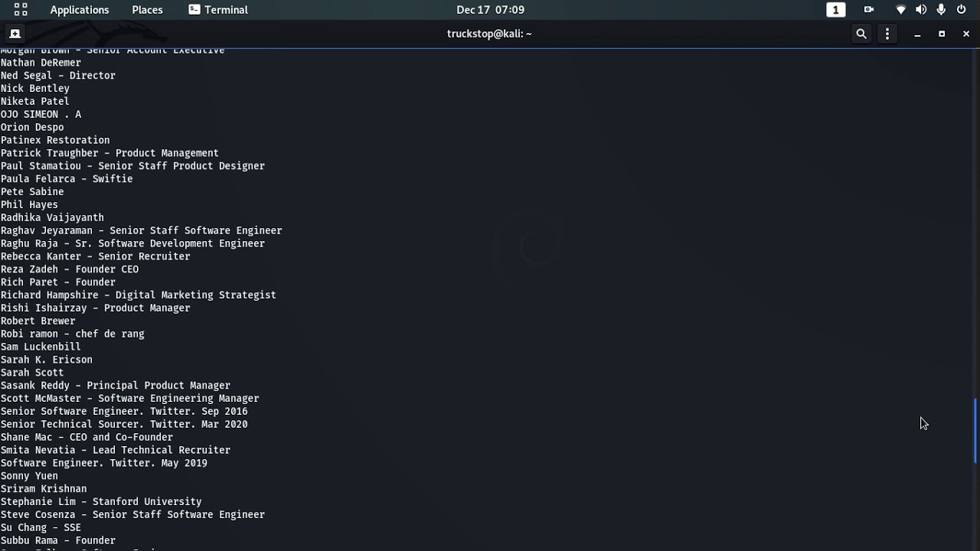Click the screen recorder icon in the top bar
980x551 pixels.
pos(869,10)
